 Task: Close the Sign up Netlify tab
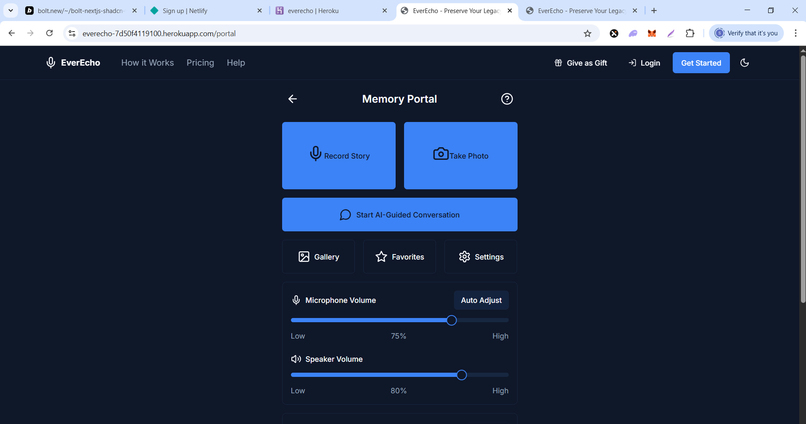click(259, 10)
